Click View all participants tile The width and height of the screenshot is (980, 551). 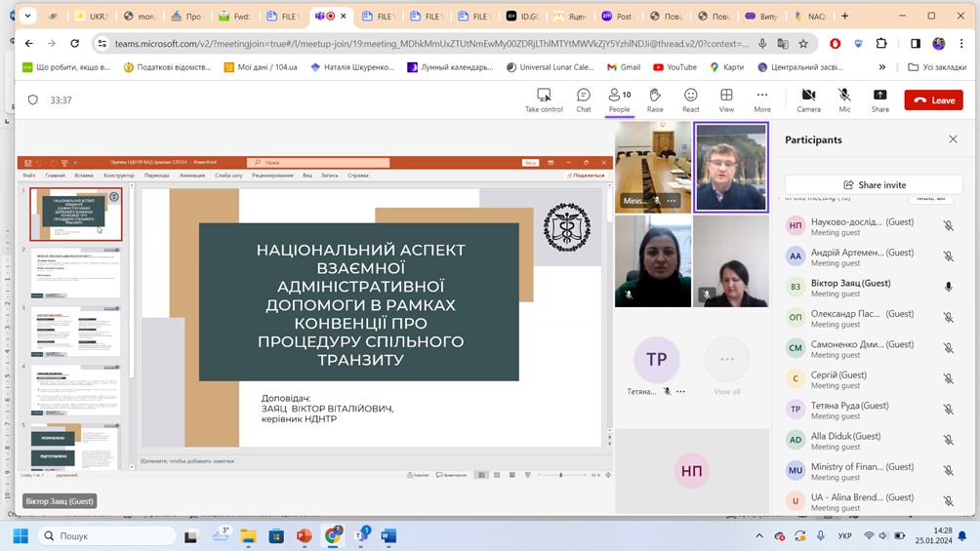(x=726, y=366)
